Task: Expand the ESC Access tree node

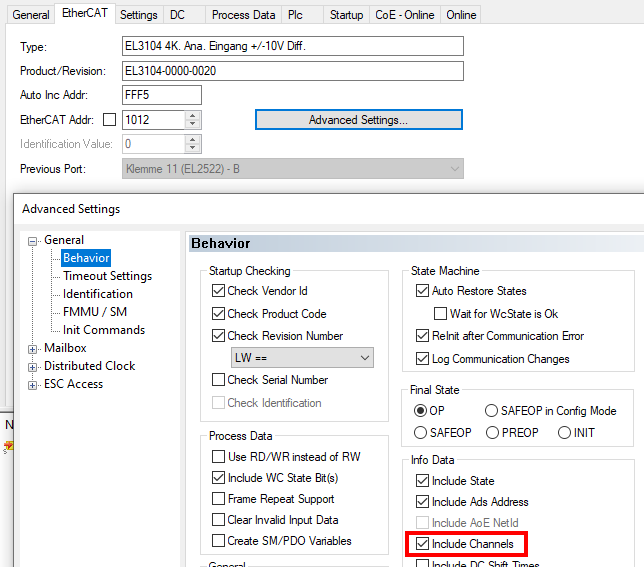Action: point(32,385)
